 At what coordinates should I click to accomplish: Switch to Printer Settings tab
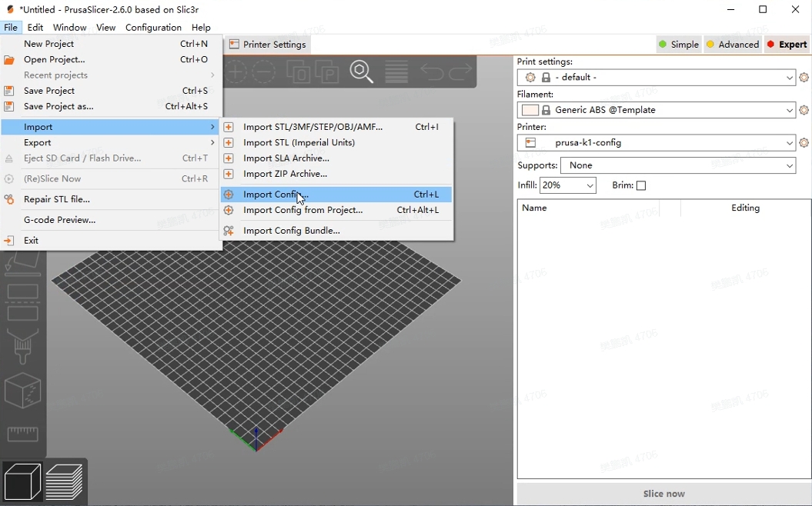tap(268, 45)
